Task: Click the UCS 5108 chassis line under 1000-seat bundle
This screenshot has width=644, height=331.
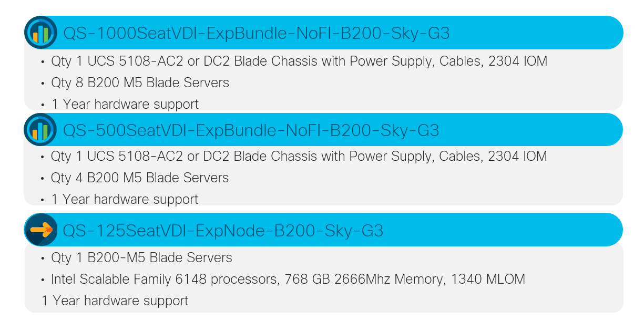Action: [x=299, y=61]
